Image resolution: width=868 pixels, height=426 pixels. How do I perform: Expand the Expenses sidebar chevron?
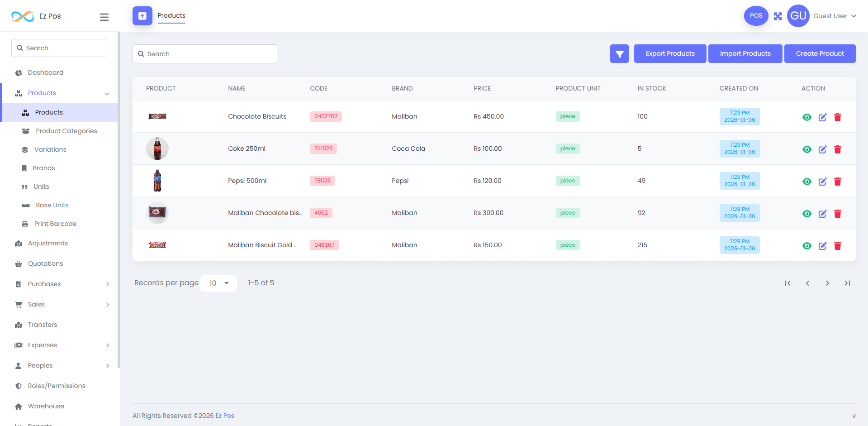coord(108,345)
